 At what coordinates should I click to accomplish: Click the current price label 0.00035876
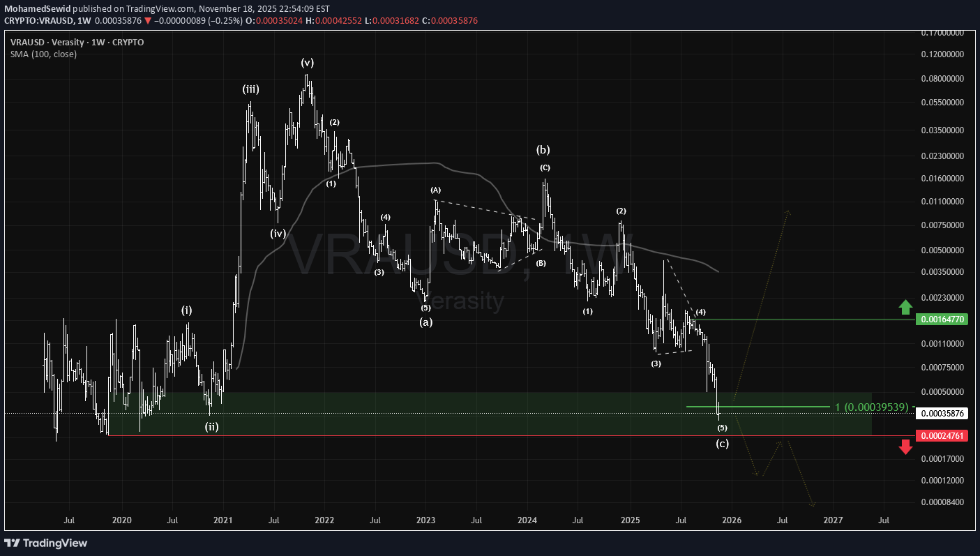pyautogui.click(x=942, y=414)
